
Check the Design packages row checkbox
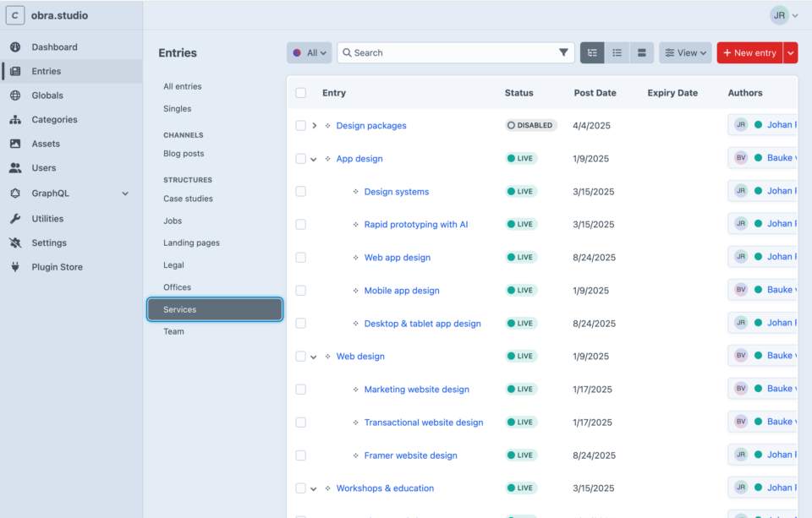click(x=300, y=126)
